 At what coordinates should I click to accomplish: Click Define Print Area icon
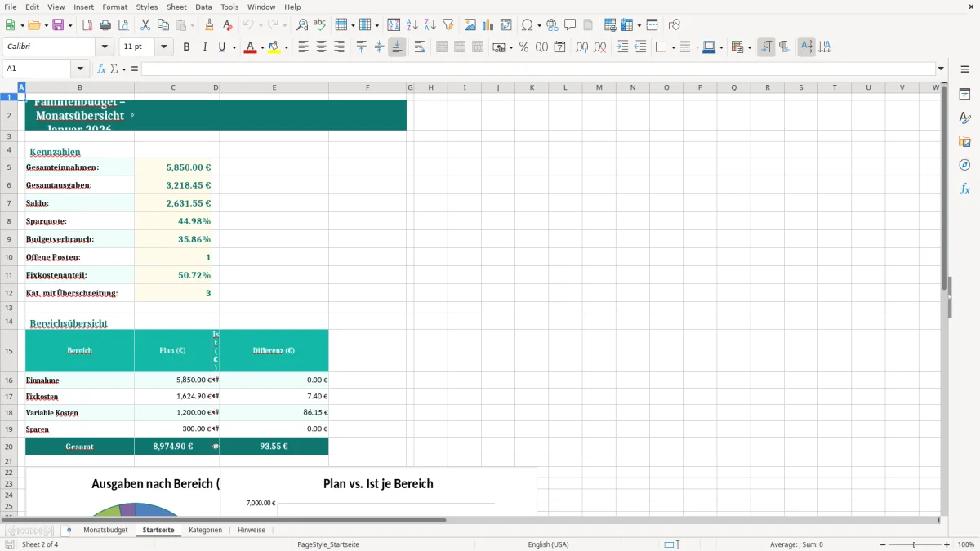(x=610, y=25)
